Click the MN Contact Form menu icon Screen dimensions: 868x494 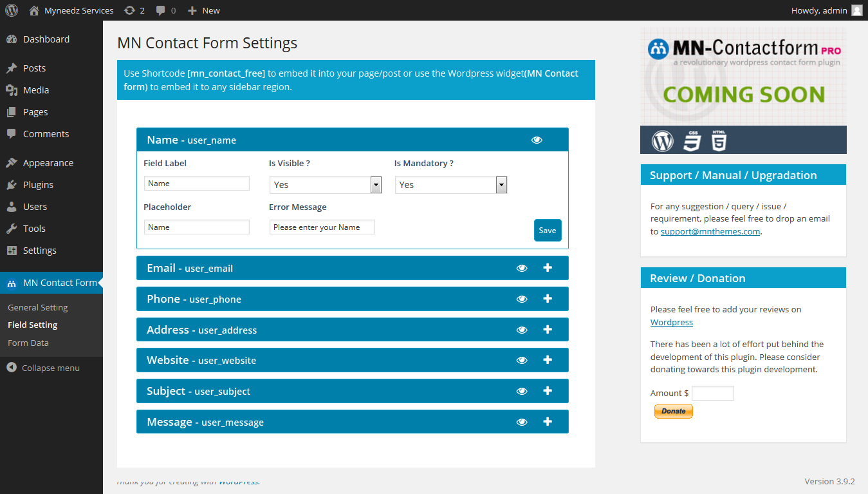point(12,283)
